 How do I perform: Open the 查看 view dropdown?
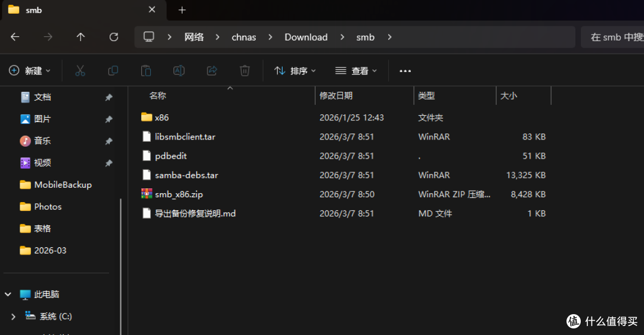coord(356,70)
